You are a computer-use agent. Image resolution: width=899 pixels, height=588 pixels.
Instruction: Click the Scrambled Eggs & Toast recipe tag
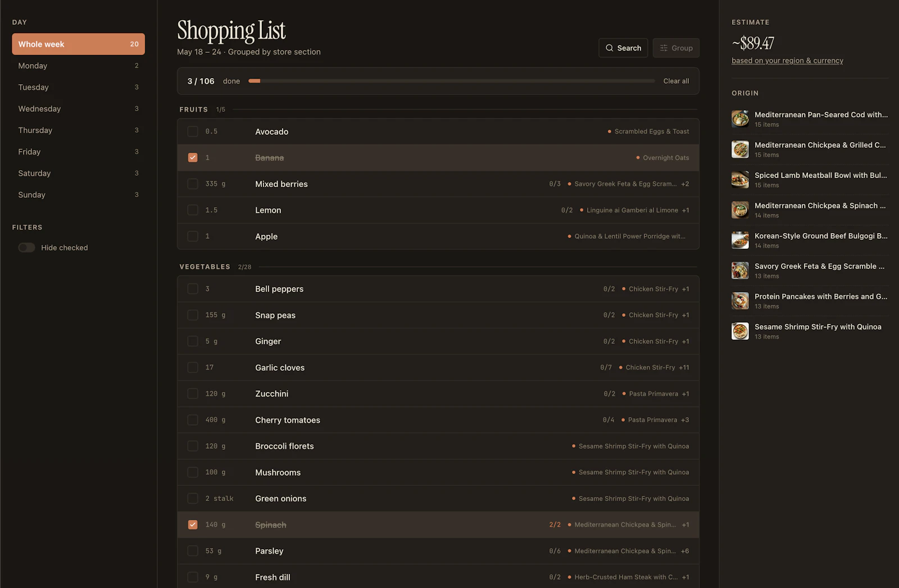pyautogui.click(x=648, y=131)
